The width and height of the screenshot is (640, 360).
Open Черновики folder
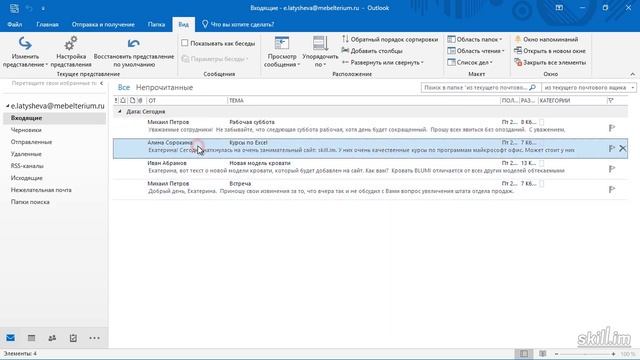point(26,130)
